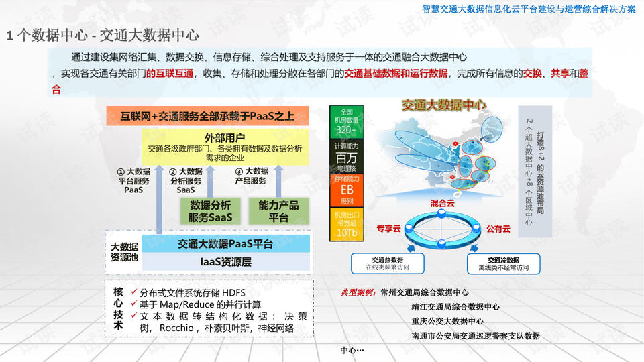The image size is (644, 362).
Task: Click the 交通热数据 box
Action: (x=387, y=263)
